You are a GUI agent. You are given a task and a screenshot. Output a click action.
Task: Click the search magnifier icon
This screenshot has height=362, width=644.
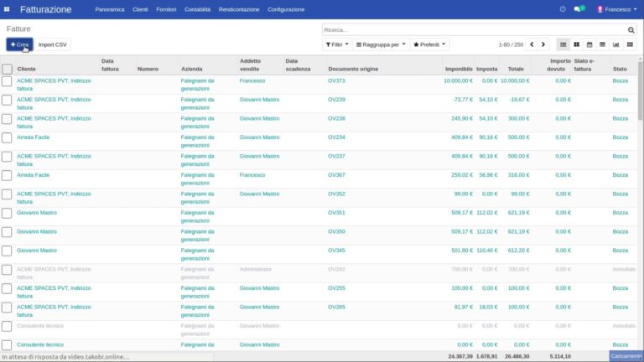click(x=631, y=30)
